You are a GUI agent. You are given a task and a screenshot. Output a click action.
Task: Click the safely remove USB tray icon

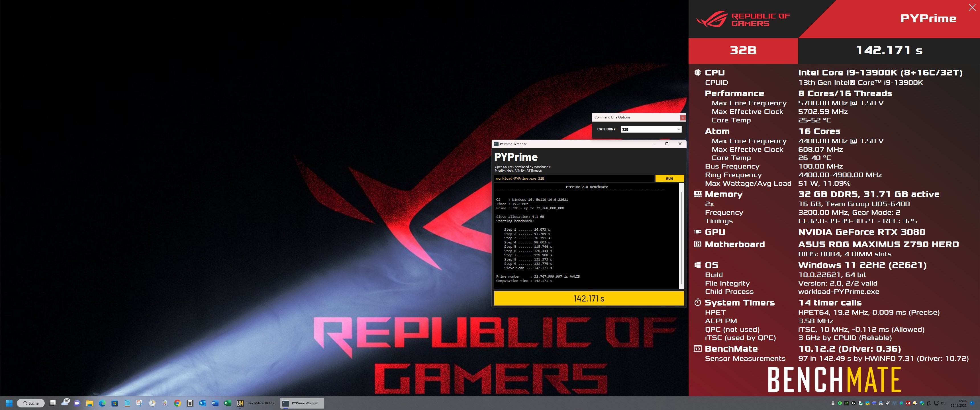pos(929,403)
